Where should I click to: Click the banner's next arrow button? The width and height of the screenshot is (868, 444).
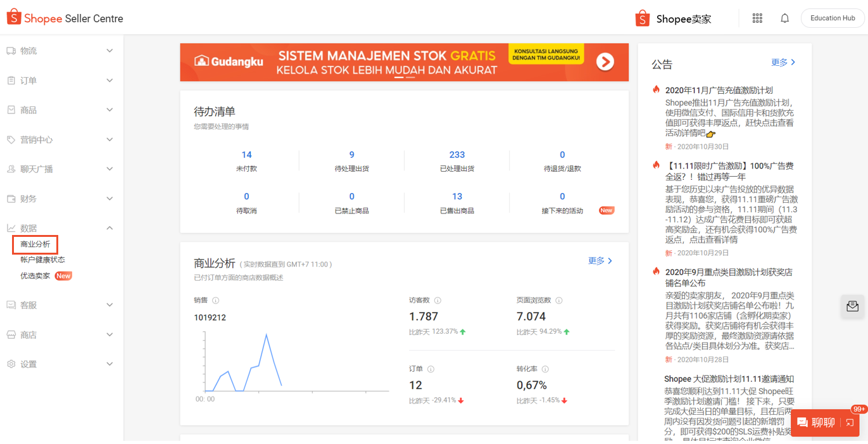coord(605,61)
